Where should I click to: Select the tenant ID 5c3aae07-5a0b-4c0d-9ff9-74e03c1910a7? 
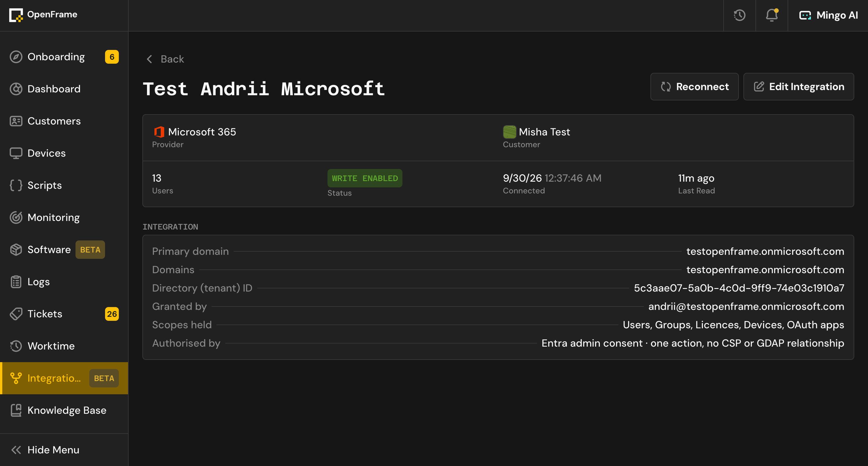click(739, 288)
